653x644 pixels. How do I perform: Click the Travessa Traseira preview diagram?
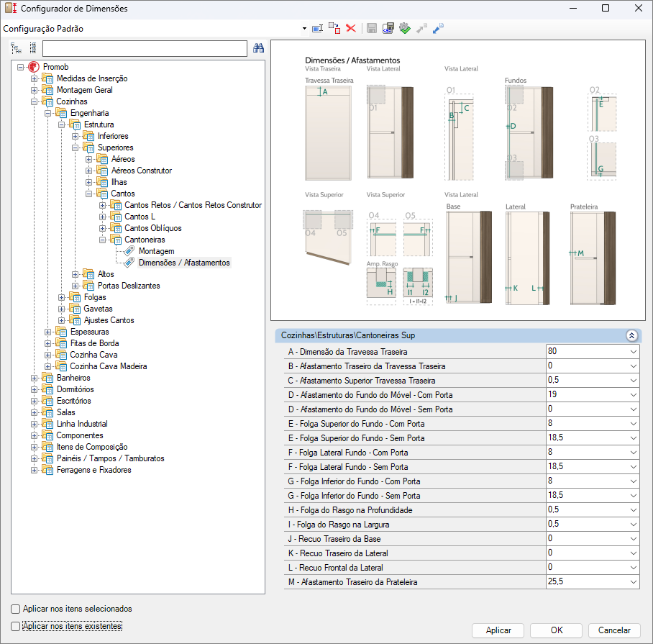click(328, 133)
